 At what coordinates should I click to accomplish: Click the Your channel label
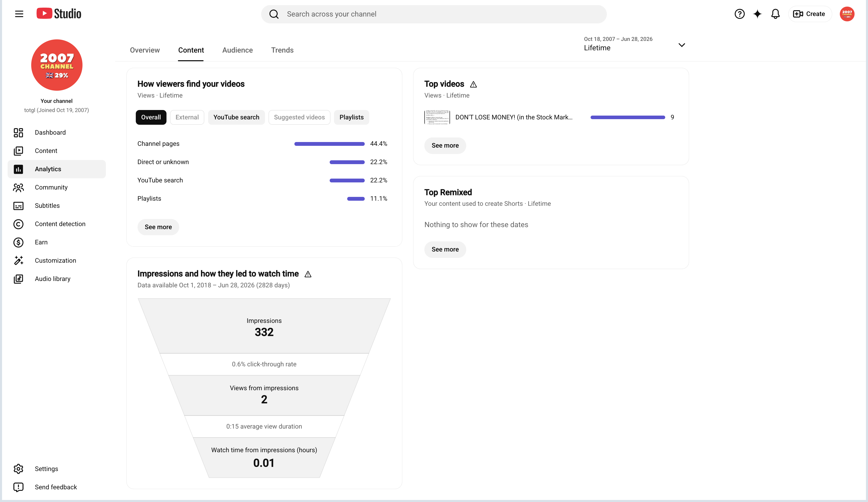tap(57, 101)
